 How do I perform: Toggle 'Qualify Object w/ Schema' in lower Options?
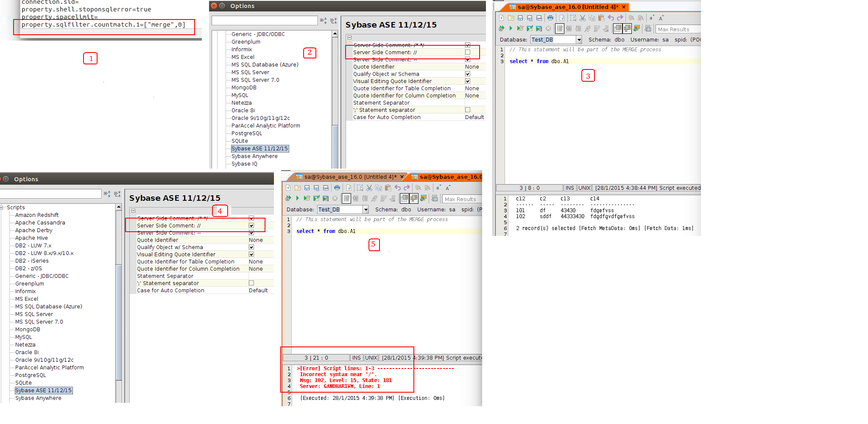point(251,247)
